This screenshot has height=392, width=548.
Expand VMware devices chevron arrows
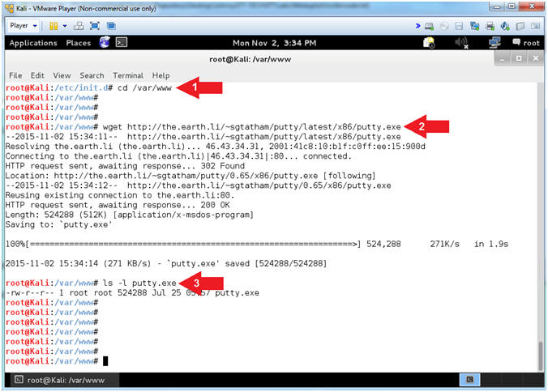[x=417, y=26]
